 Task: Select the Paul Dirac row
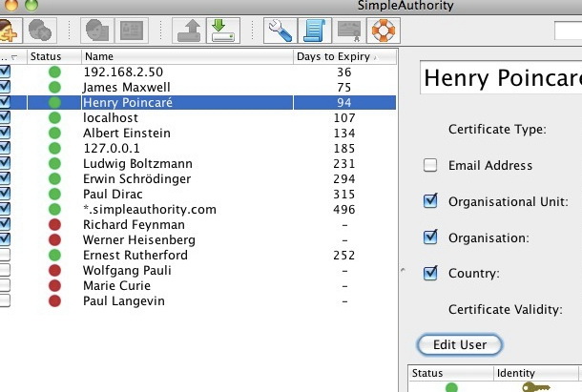(x=198, y=194)
